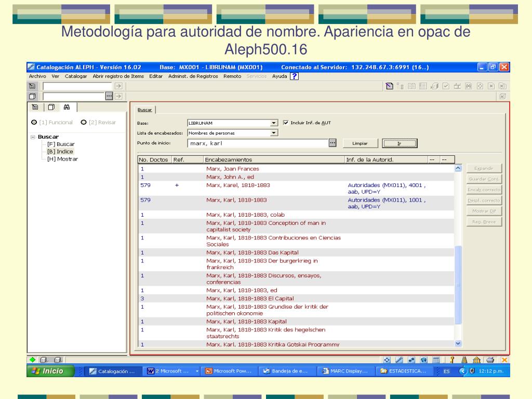Image resolution: width=532 pixels, height=399 pixels.
Task: Select the records tab icon in left pane
Action: [x=35, y=107]
